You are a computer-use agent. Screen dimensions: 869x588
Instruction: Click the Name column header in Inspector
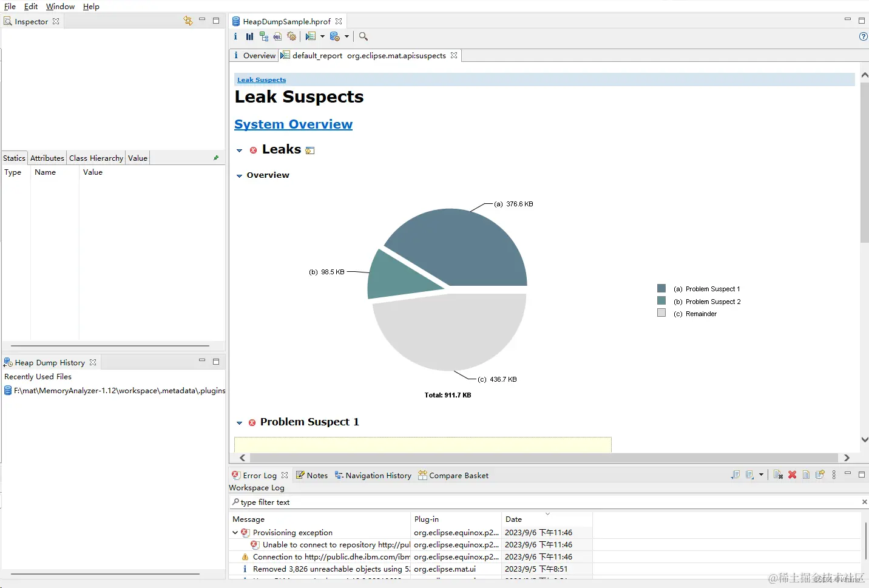55,172
